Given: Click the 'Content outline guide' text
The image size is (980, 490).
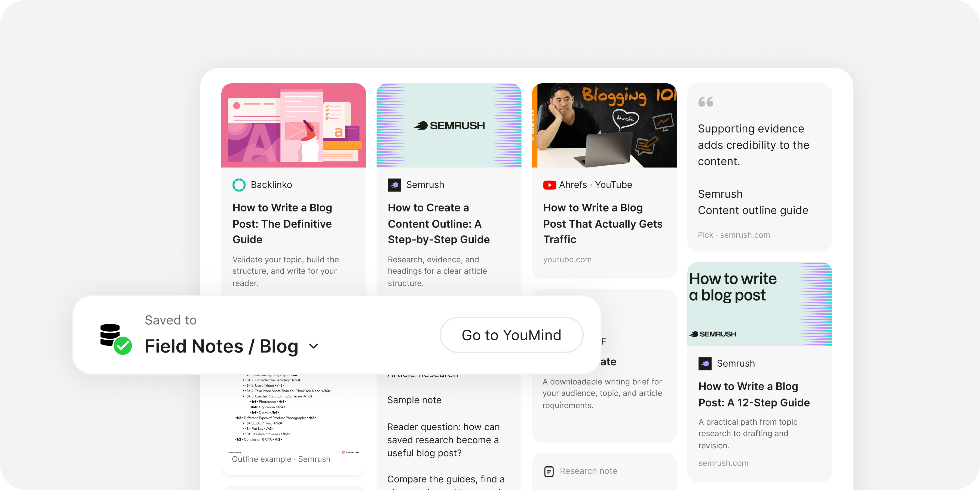Looking at the screenshot, I should click(753, 210).
